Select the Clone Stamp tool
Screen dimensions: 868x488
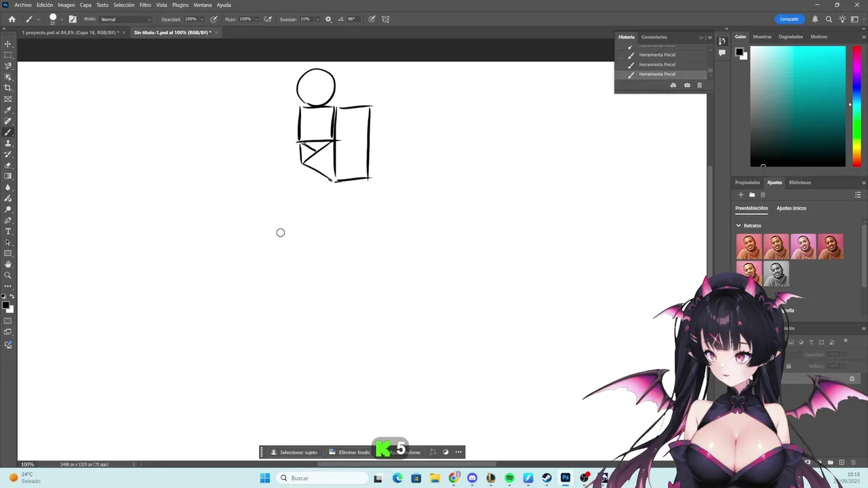pos(8,143)
